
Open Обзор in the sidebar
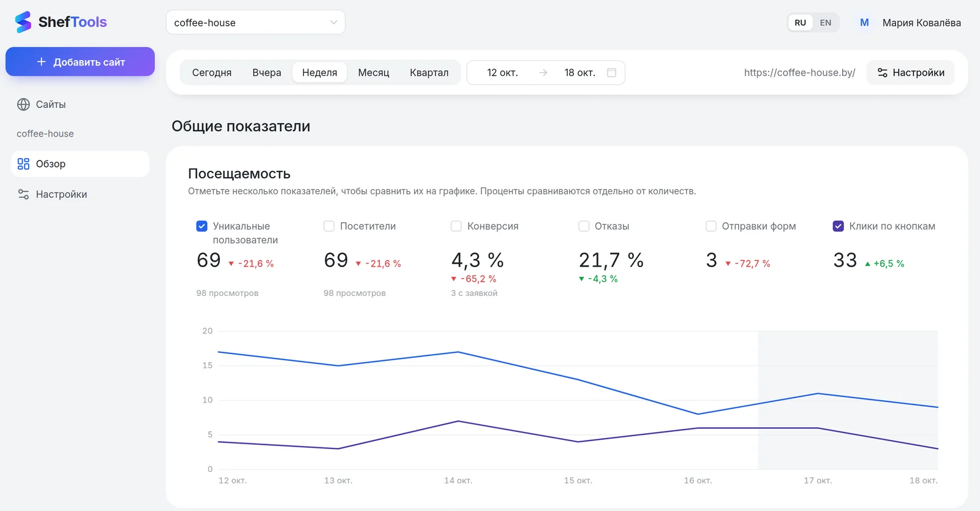(80, 164)
